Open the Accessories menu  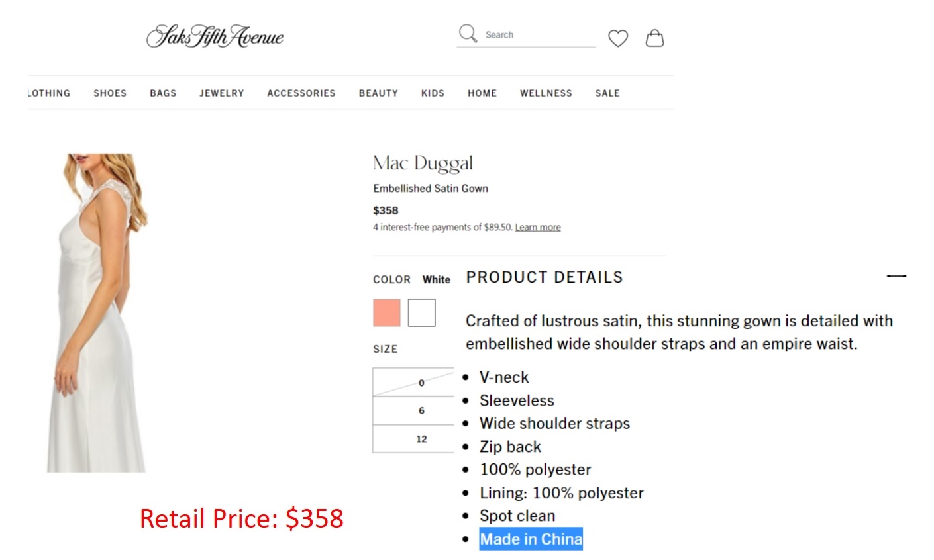301,93
